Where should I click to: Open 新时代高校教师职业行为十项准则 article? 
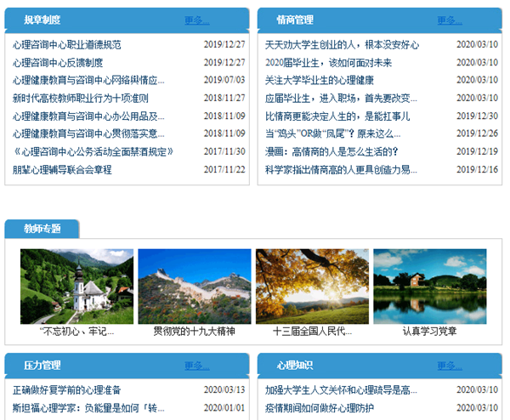(81, 98)
